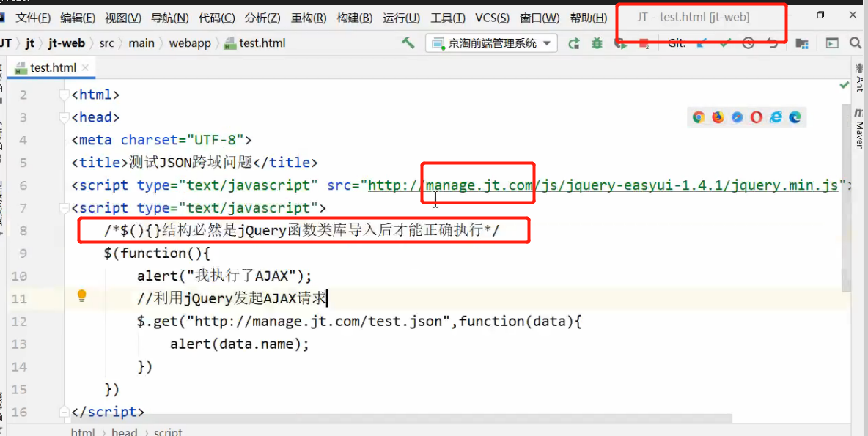
Task: Open test.html in Opera browser
Action: tap(756, 117)
